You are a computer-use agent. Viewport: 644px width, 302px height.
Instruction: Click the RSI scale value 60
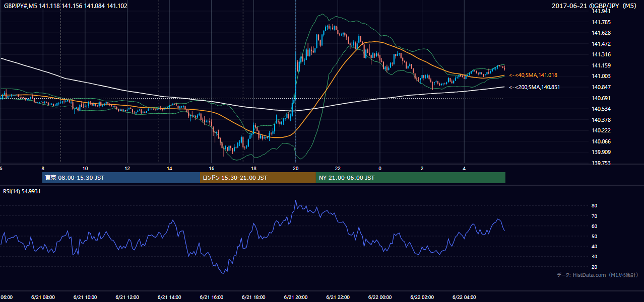click(595, 226)
